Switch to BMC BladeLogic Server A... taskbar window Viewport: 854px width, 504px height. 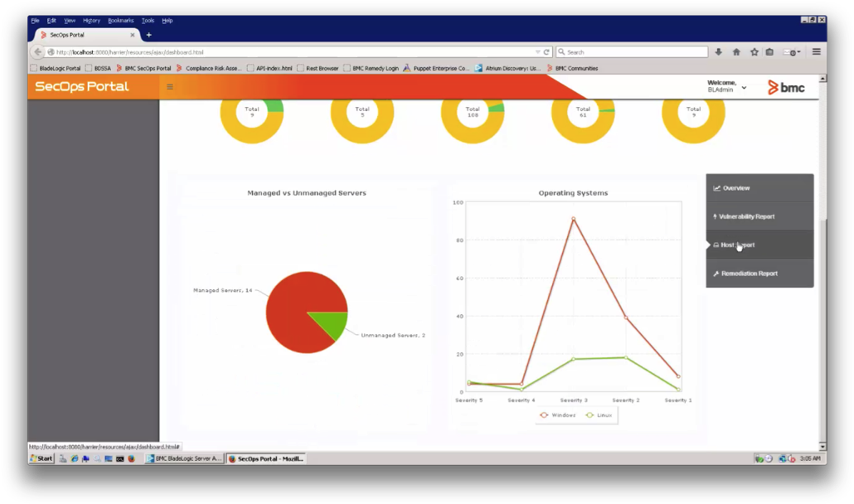[184, 459]
